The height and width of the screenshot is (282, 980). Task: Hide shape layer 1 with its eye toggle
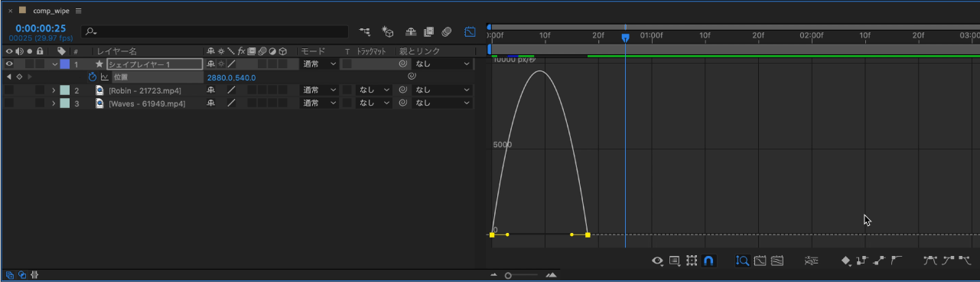click(x=9, y=64)
